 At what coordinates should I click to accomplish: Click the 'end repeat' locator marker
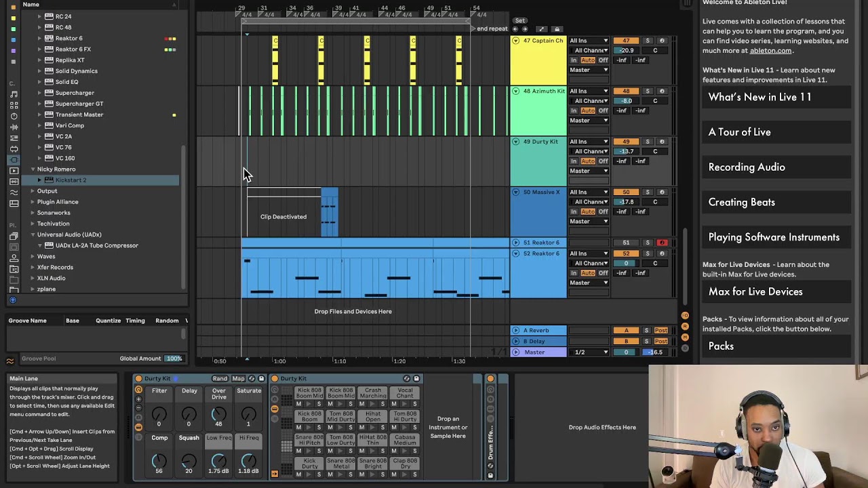491,28
